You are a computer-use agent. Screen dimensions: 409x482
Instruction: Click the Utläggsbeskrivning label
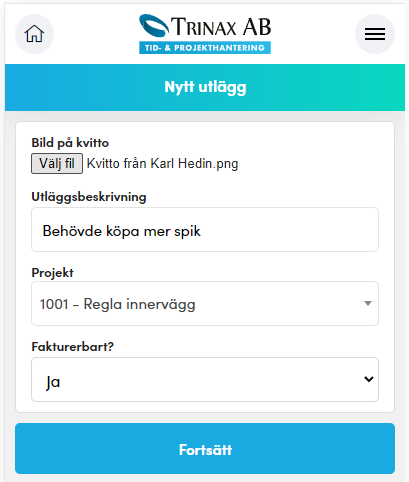89,197
